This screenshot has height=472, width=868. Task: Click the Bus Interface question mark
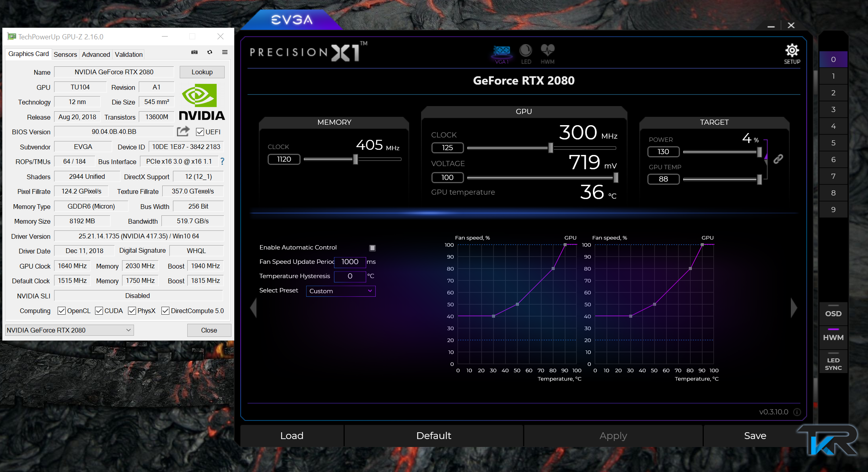coord(222,161)
